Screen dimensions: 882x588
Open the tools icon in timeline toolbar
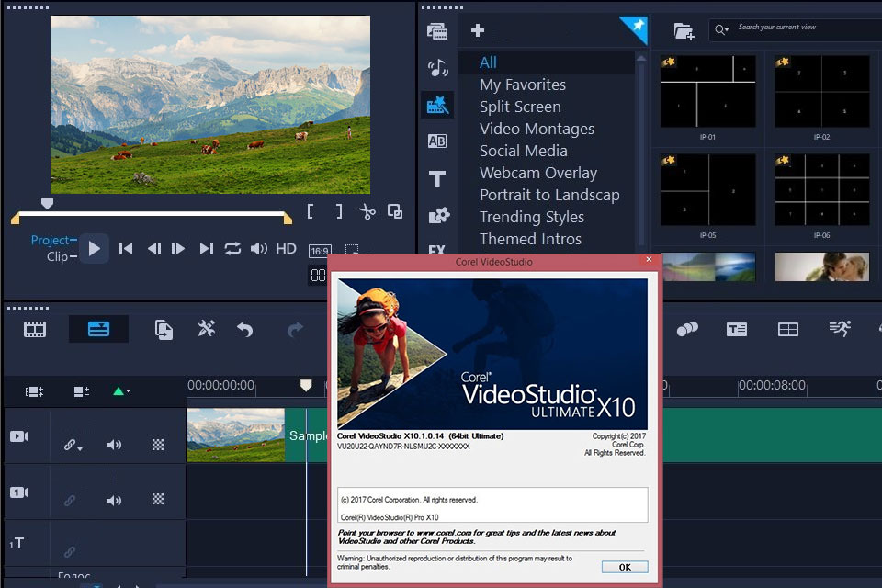pos(207,328)
